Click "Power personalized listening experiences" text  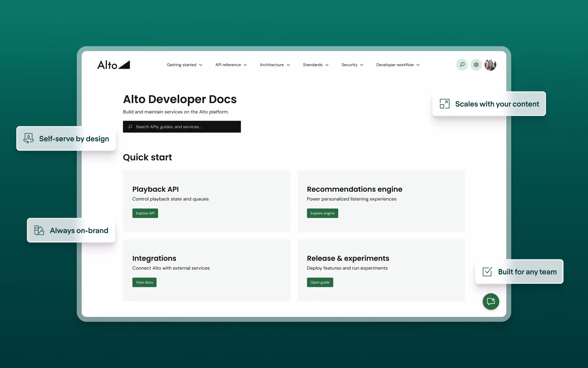tap(351, 199)
